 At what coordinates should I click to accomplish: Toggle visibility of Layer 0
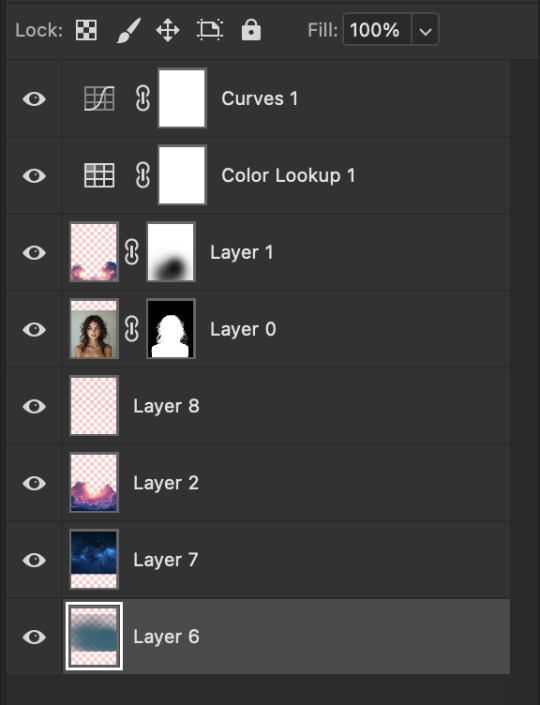(34, 329)
